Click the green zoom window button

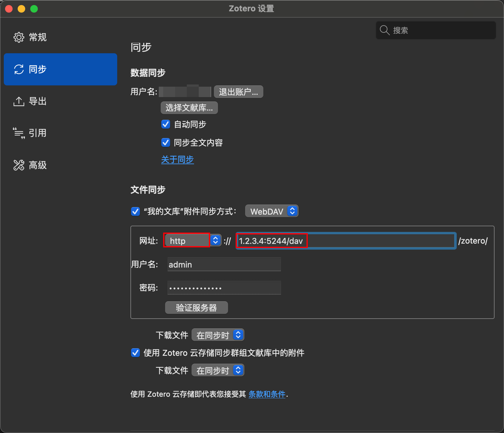point(34,9)
